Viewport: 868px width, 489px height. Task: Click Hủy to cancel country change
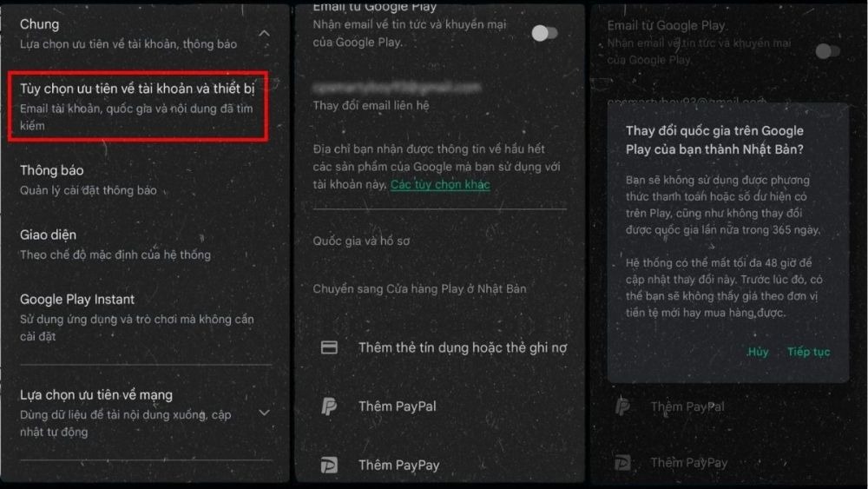coord(758,352)
